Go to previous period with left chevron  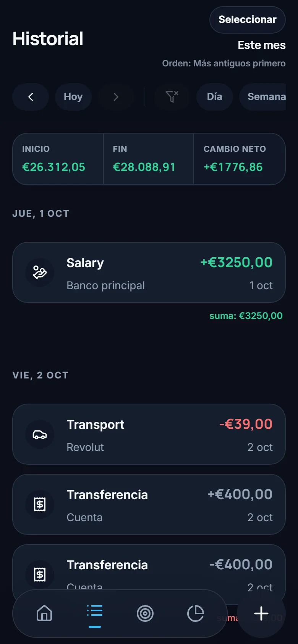click(x=31, y=97)
